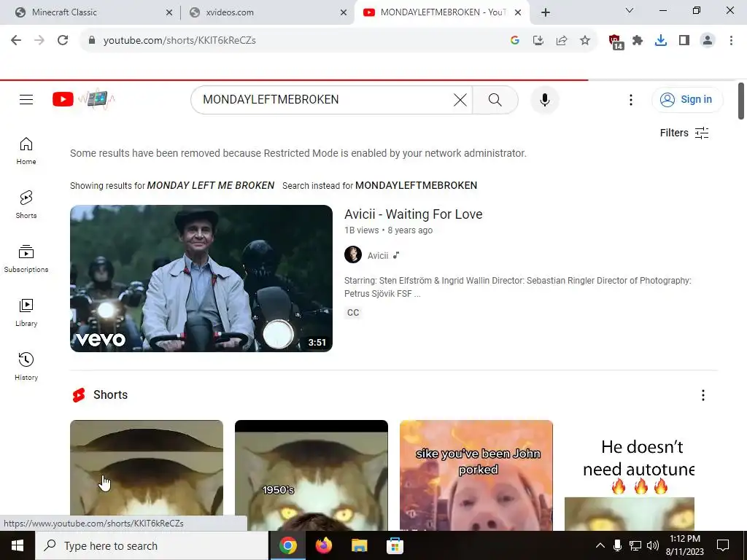The image size is (747, 560).
Task: Open Firefox from the taskbar
Action: point(324,545)
